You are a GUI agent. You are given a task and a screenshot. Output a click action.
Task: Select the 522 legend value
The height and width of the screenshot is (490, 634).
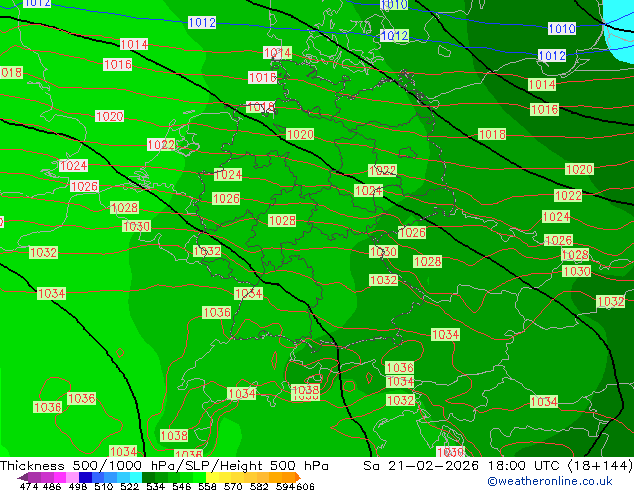[x=129, y=486]
